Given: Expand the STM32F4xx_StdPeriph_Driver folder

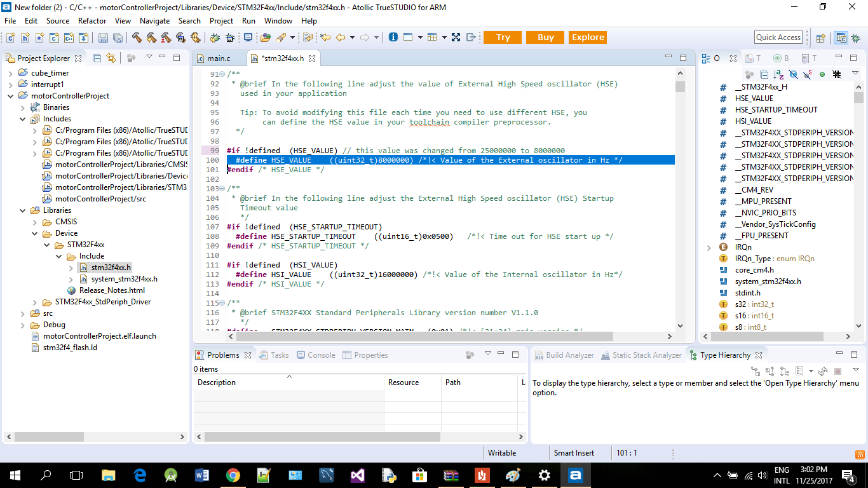Looking at the screenshot, I should (35, 302).
